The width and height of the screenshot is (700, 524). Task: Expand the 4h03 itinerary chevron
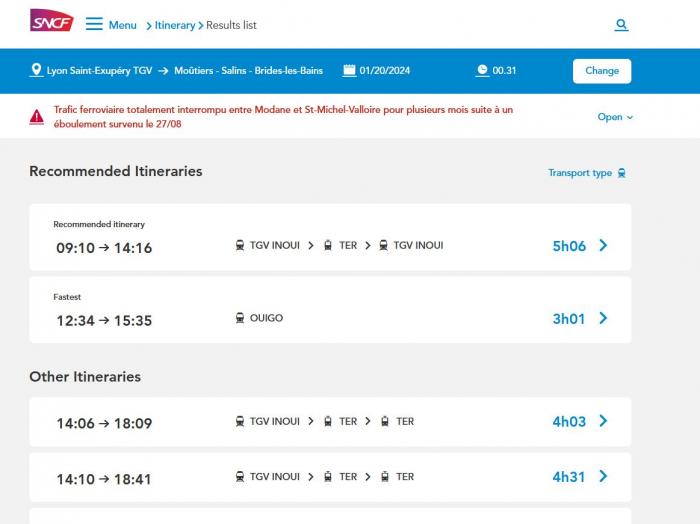point(603,420)
